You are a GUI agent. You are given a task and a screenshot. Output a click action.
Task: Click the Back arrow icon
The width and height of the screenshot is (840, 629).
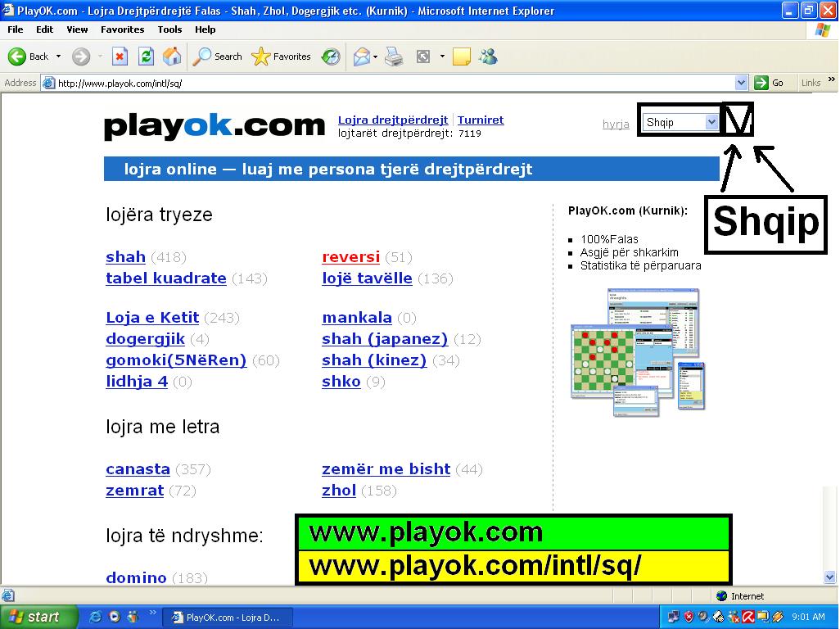point(17,57)
